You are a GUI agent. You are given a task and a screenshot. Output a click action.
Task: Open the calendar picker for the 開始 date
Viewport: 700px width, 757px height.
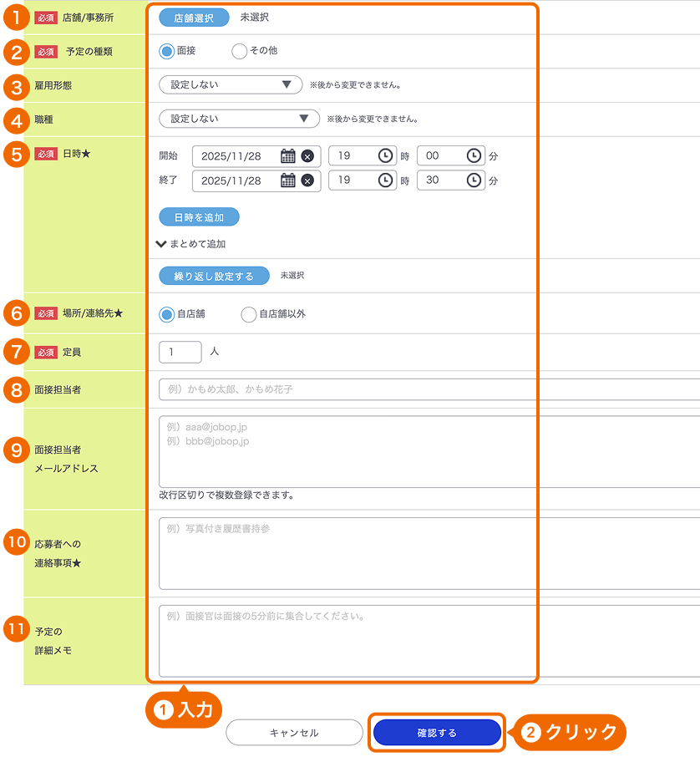click(x=287, y=155)
